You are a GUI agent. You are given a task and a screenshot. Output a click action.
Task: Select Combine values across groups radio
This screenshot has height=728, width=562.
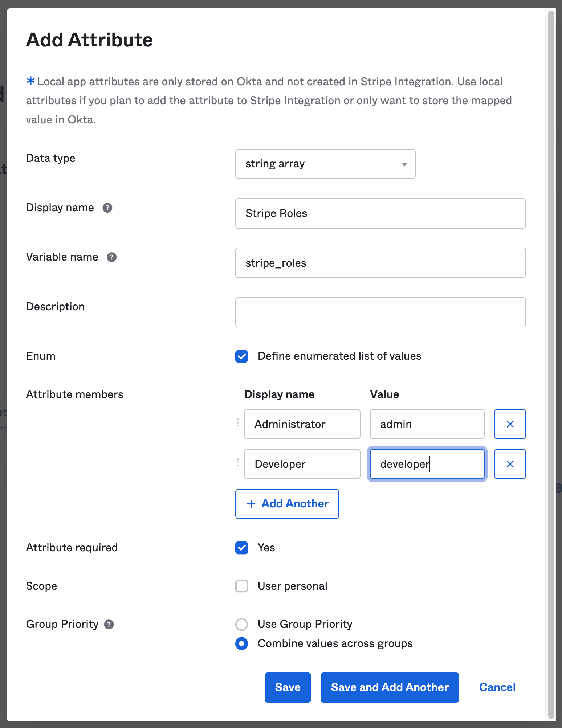click(x=242, y=643)
